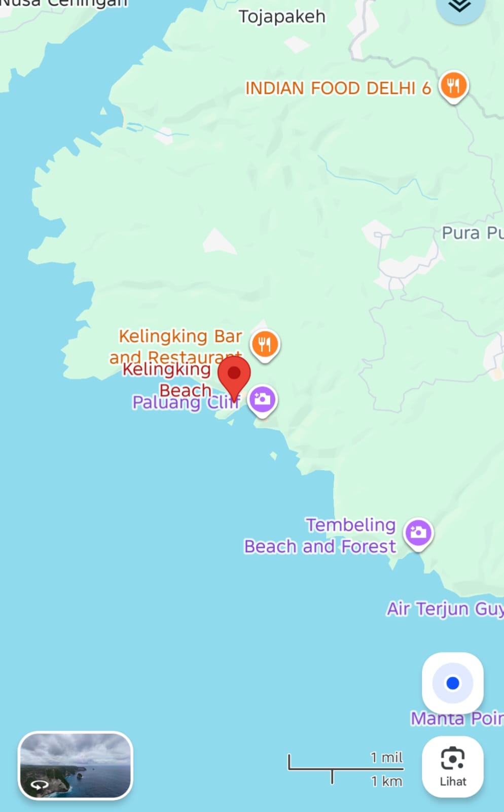
Task: Tap the Manta Point label
Action: [x=457, y=719]
